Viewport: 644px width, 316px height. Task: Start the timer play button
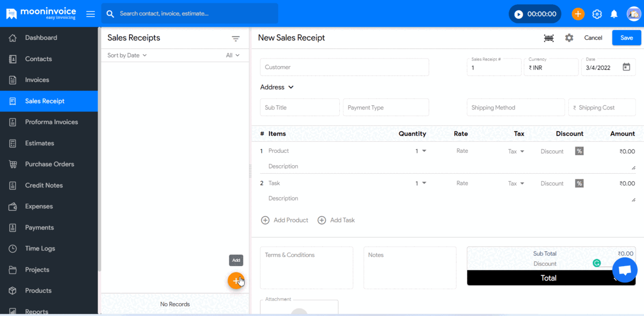coord(518,14)
